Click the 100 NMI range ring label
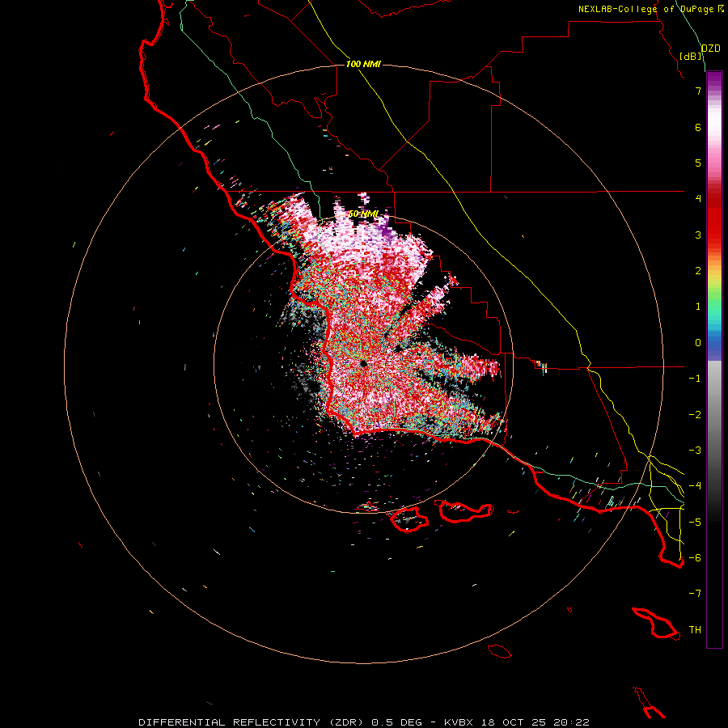 pos(363,64)
